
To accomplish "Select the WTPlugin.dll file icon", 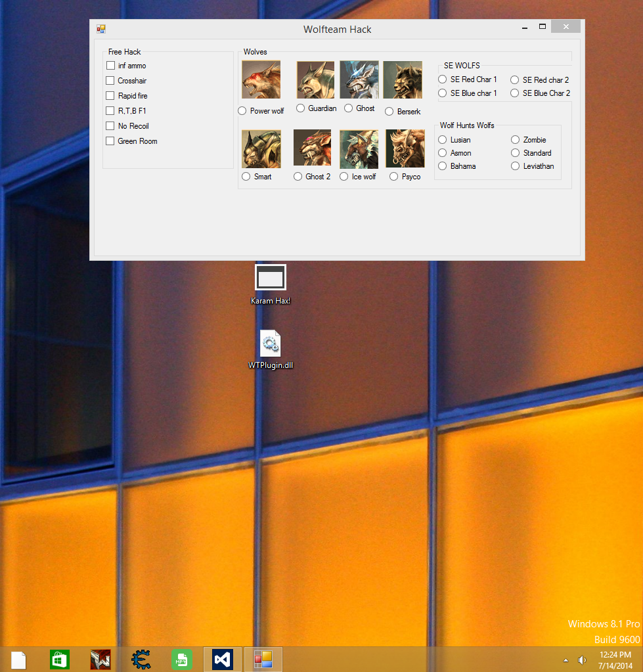I will (271, 349).
